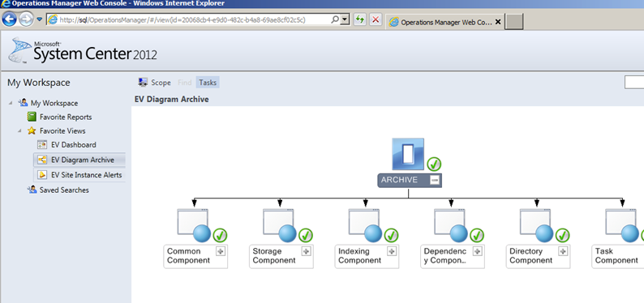644x303 pixels.
Task: Expand the Dependency Component node
Action: point(477,251)
